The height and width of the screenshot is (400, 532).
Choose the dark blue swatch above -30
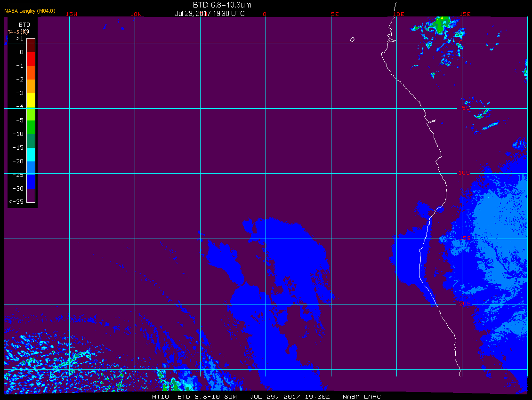click(x=31, y=182)
